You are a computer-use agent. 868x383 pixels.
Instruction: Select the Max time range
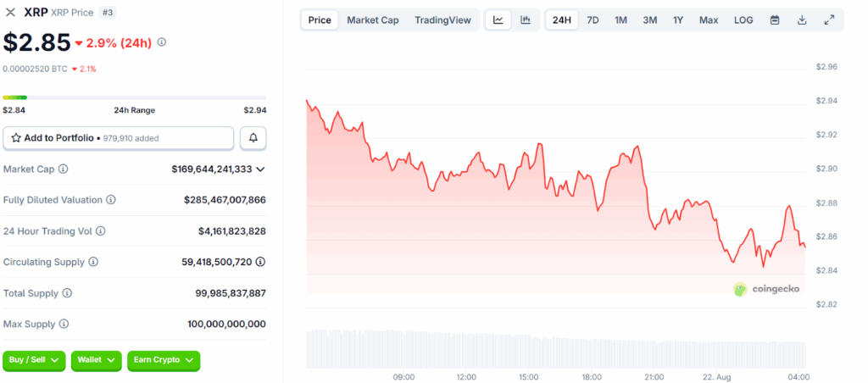(708, 20)
